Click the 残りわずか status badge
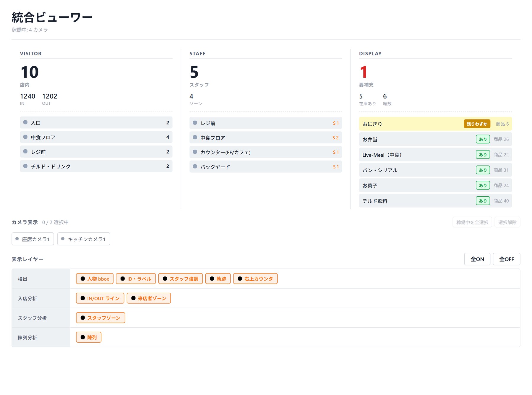The width and height of the screenshot is (532, 395). [x=477, y=124]
